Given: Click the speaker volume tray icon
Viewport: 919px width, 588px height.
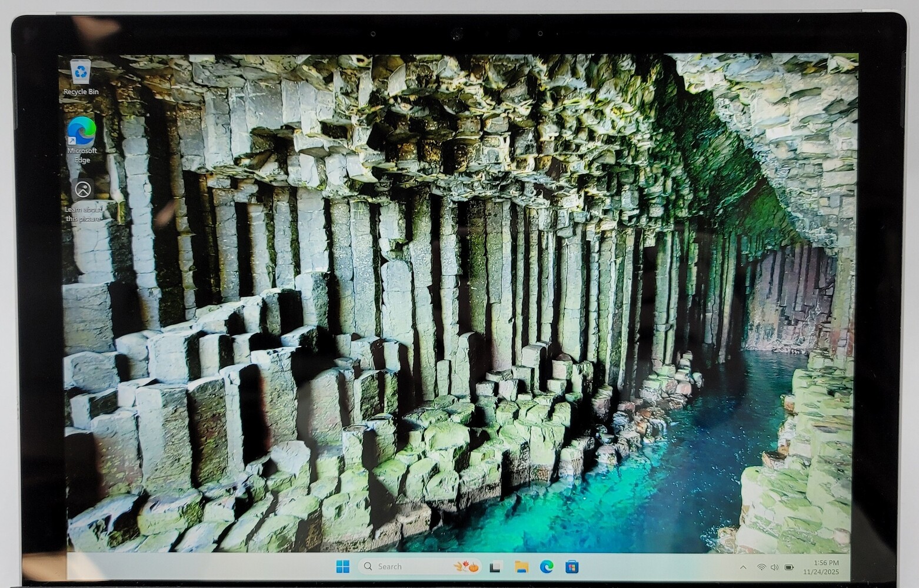Looking at the screenshot, I should coord(774,567).
